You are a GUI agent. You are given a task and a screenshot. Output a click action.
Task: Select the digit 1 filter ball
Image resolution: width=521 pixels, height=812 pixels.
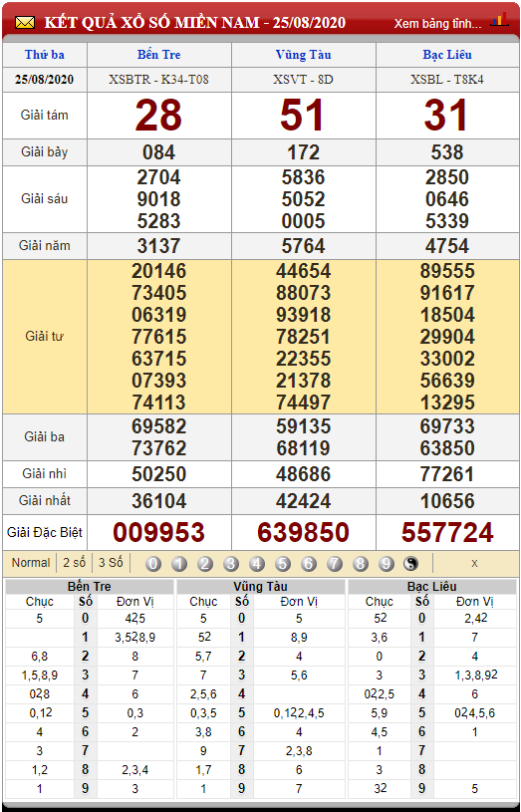179,564
